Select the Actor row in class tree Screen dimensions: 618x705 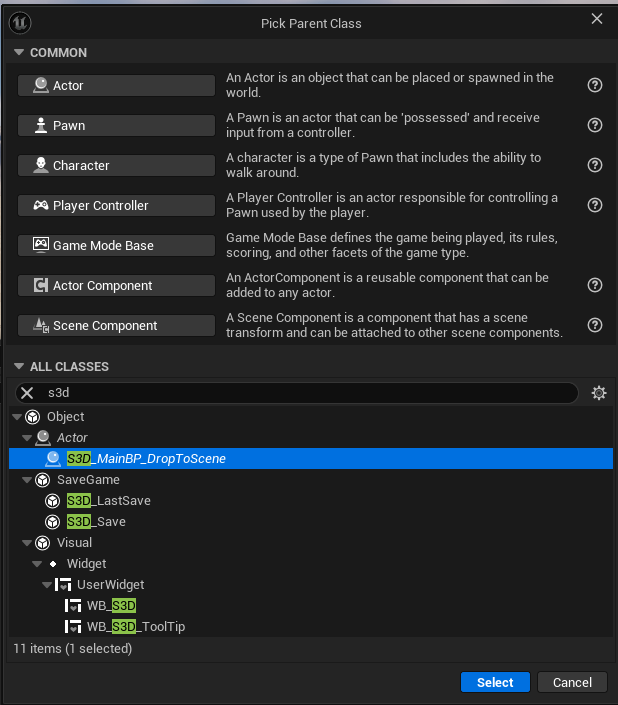pyautogui.click(x=311, y=438)
